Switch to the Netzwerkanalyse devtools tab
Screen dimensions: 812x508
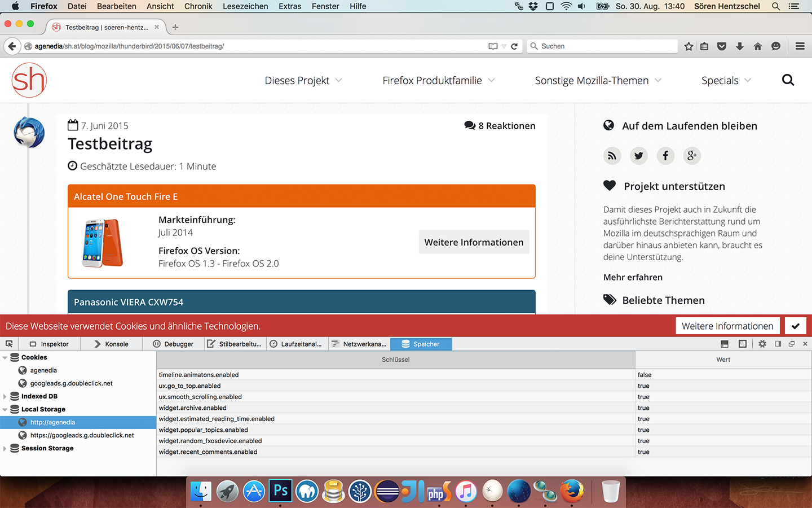point(359,344)
